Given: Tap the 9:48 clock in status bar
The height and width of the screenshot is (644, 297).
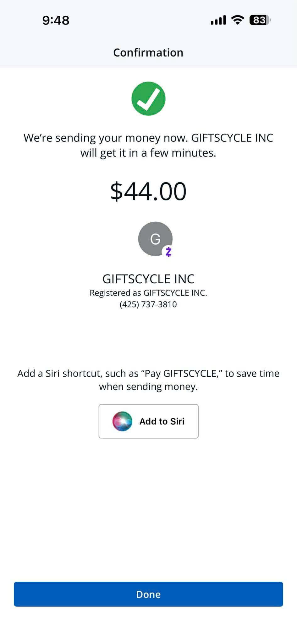Looking at the screenshot, I should click(56, 20).
